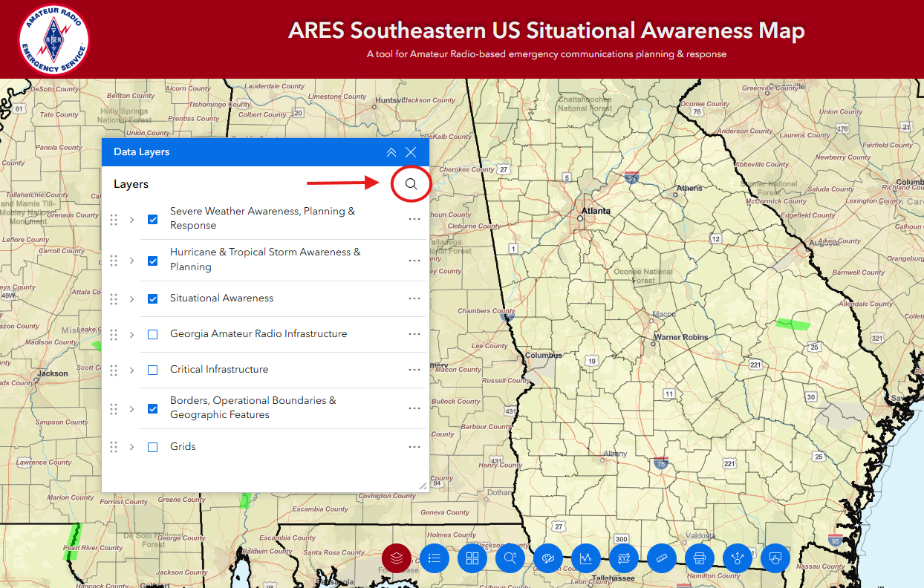The image size is (924, 588).
Task: Enable the Grids layer checkbox
Action: coord(152,447)
